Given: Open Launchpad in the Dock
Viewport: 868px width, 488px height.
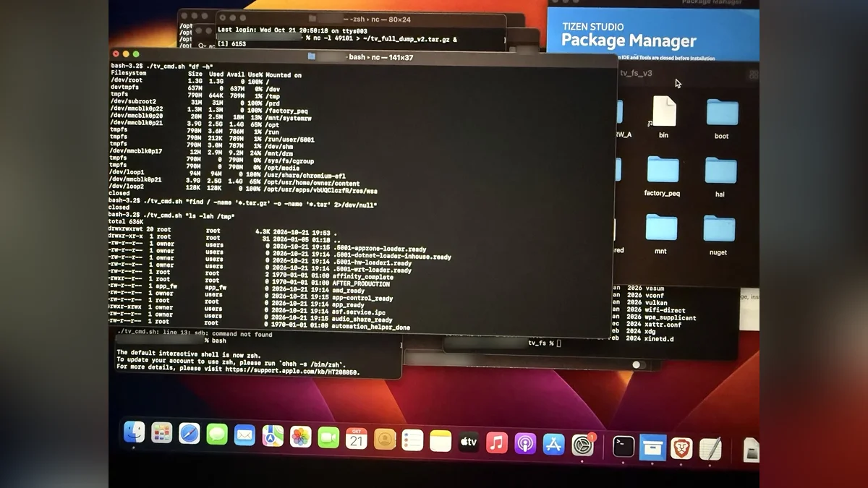Looking at the screenshot, I should point(161,432).
